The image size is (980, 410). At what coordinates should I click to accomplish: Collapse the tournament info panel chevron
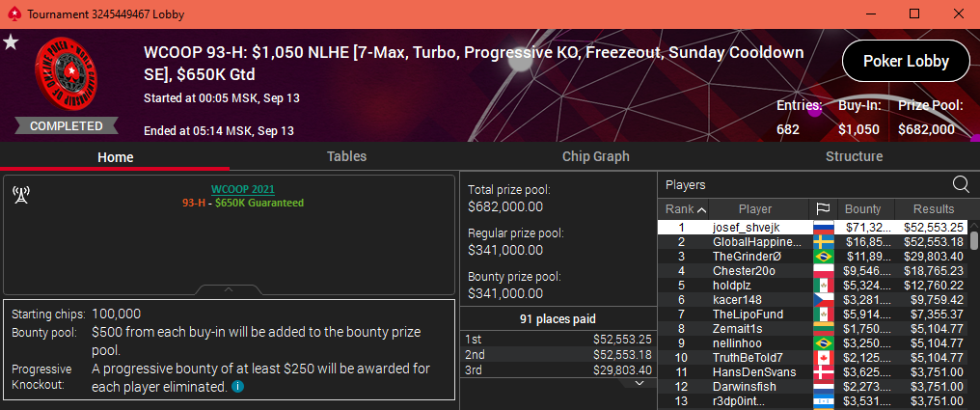pos(229,289)
